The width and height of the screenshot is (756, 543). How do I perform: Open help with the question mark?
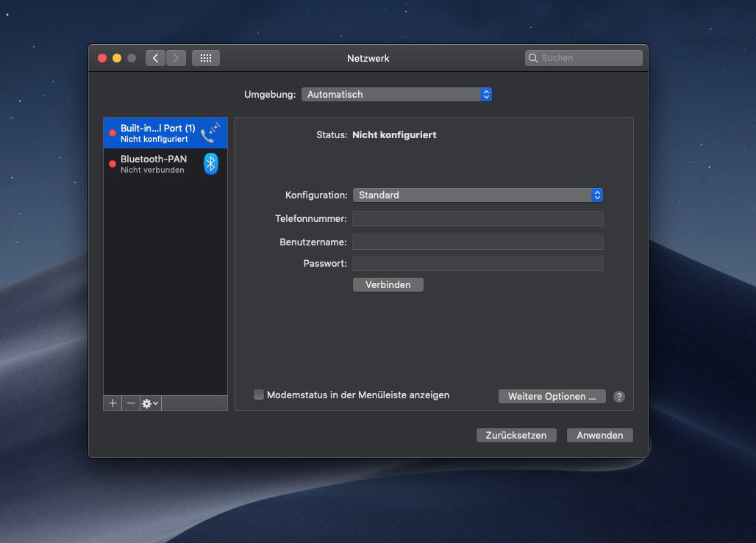pos(619,397)
